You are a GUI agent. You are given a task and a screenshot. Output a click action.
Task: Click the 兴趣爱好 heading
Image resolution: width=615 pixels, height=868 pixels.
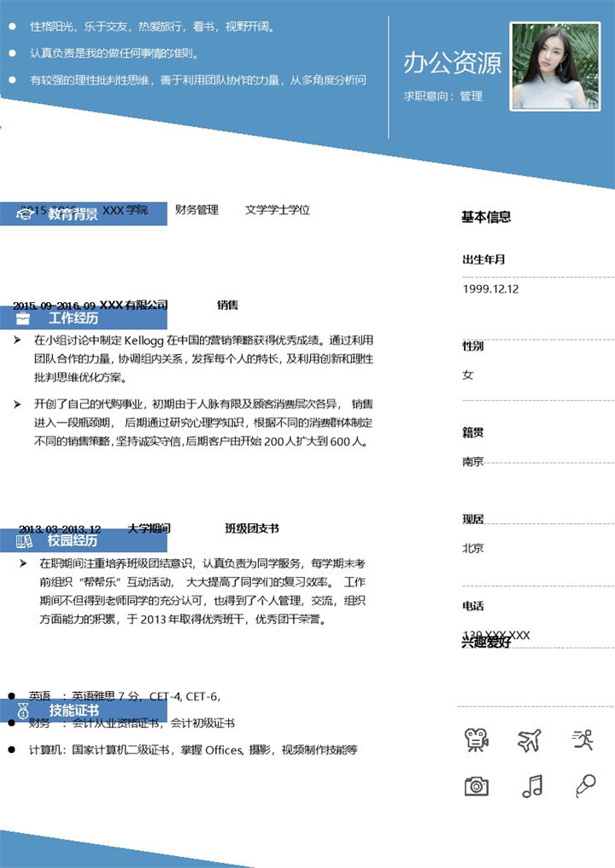(x=486, y=642)
